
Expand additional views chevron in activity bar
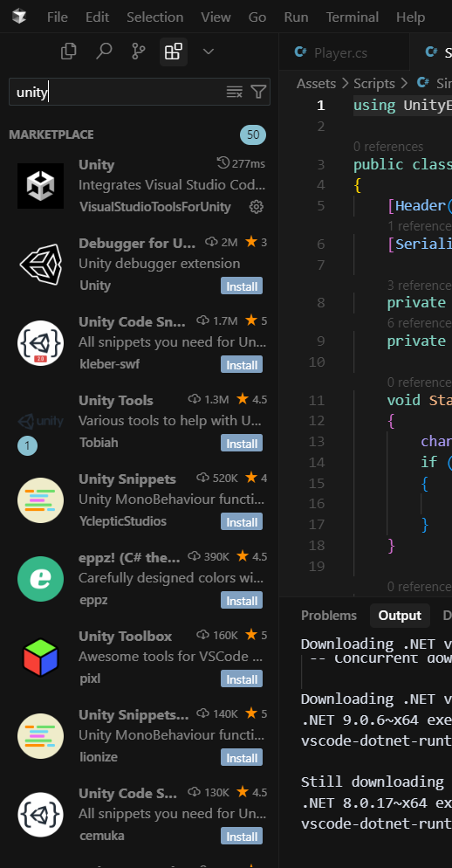coord(208,52)
